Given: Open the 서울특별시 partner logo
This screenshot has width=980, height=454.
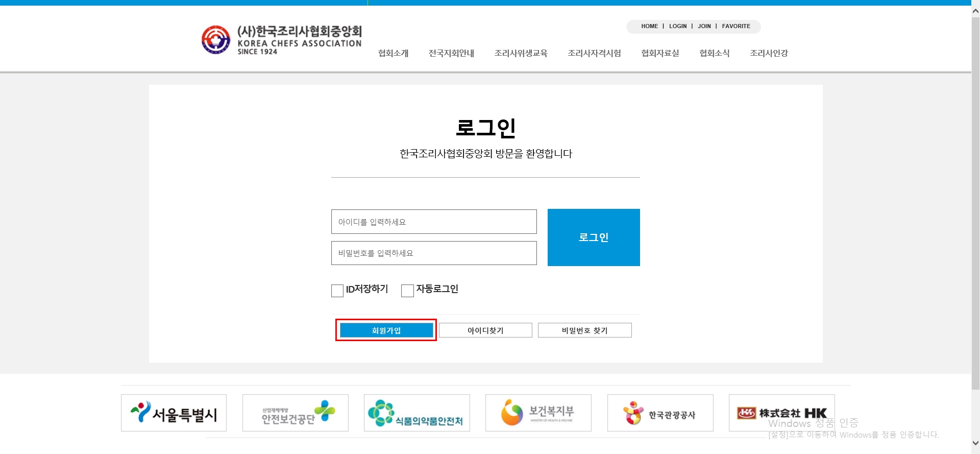Looking at the screenshot, I should point(174,413).
